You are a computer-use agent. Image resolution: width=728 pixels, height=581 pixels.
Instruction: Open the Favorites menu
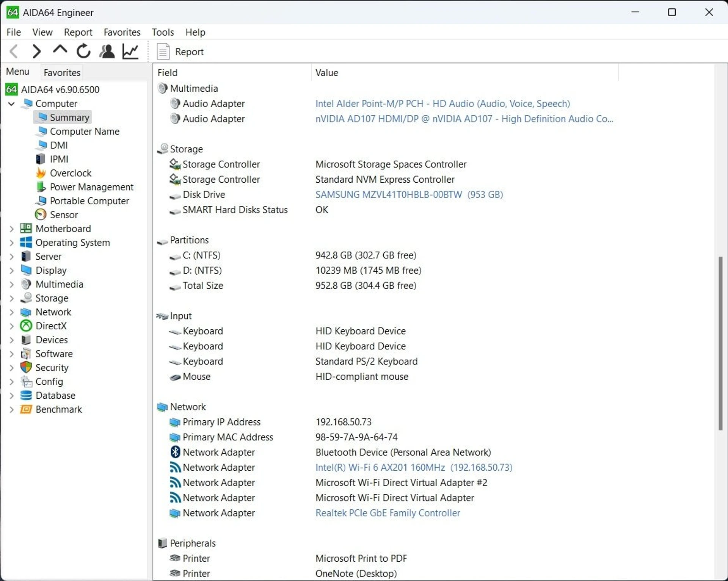(x=122, y=32)
